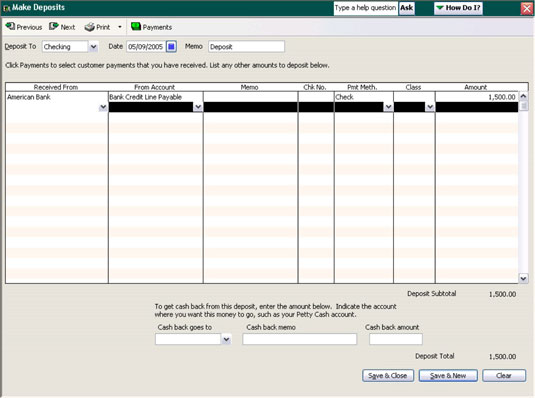Screen dimensions: 535x398
Task: Go to the Next deposit
Action: pos(62,27)
